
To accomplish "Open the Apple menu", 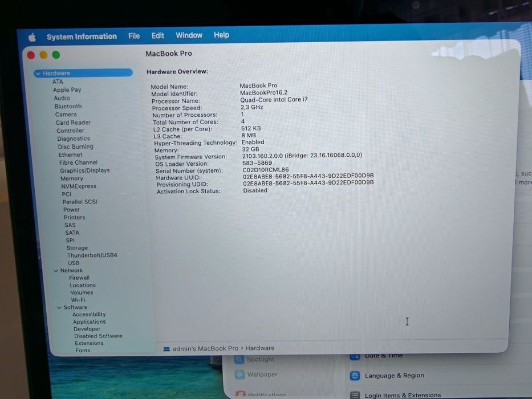I will [33, 37].
